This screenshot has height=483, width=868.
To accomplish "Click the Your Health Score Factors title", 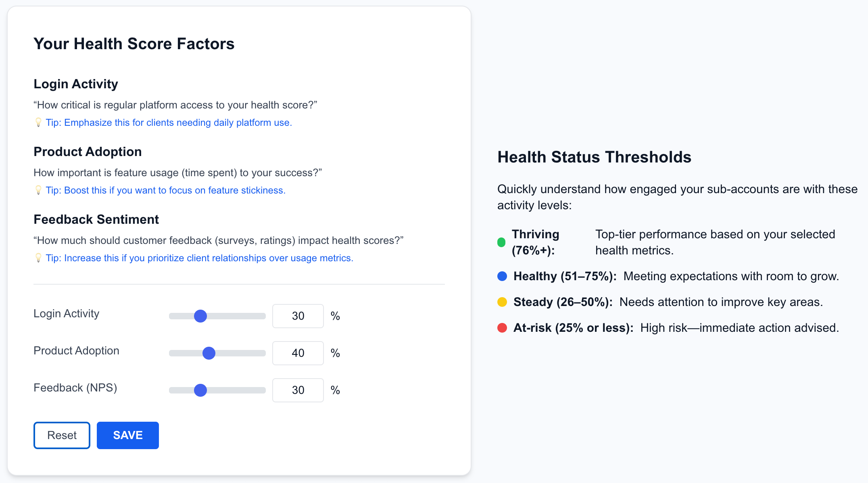I will tap(134, 44).
